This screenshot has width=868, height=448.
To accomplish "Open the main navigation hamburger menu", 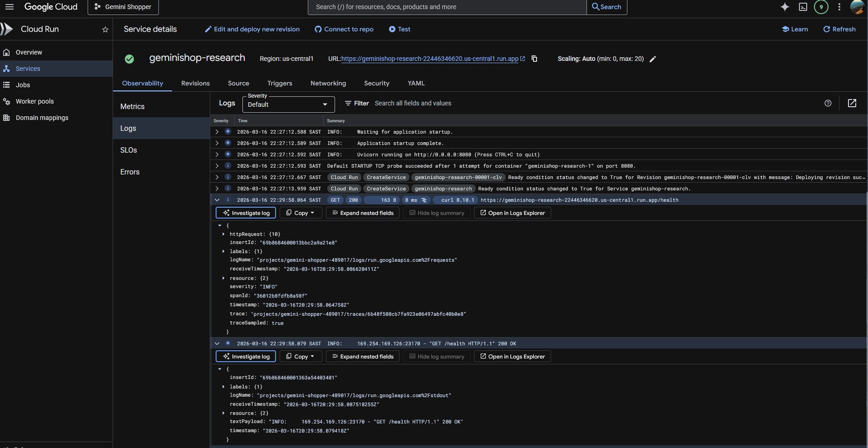I will point(10,7).
